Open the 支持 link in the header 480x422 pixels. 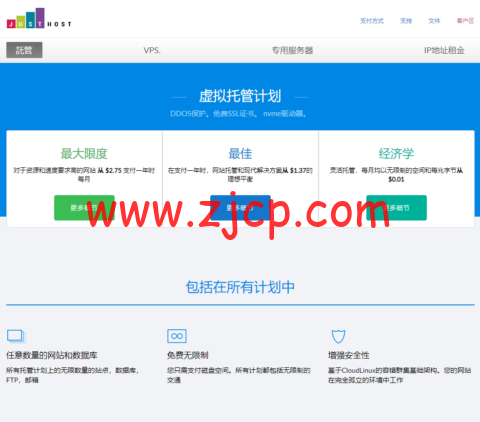tap(406, 21)
